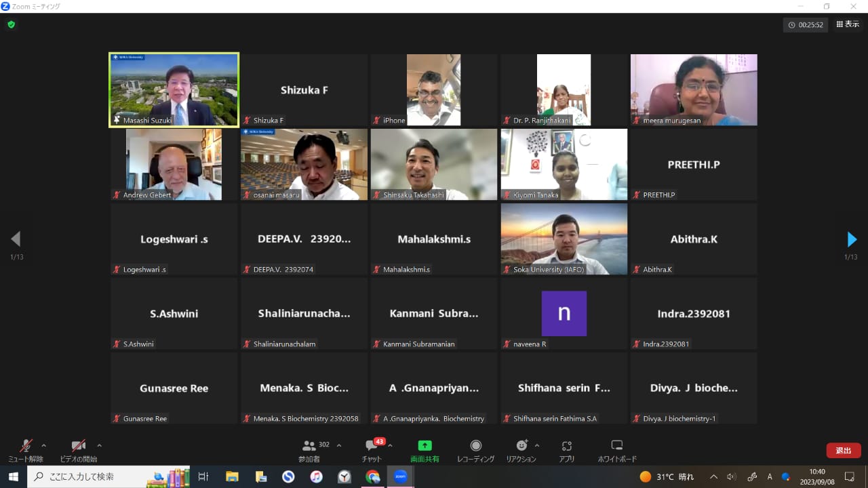Go to next gallery page arrow

[x=852, y=239]
